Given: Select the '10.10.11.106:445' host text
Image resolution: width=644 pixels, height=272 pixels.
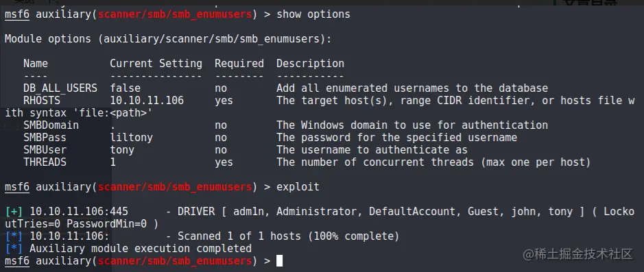Looking at the screenshot, I should [x=79, y=212].
